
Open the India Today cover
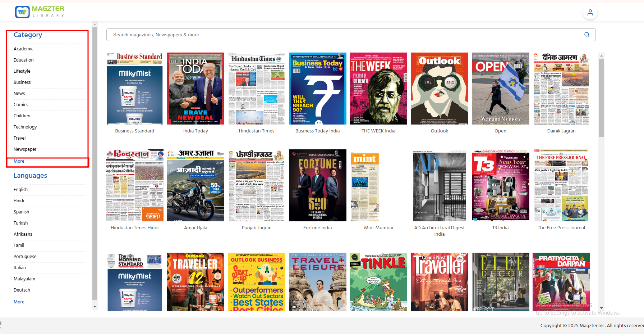pos(195,89)
